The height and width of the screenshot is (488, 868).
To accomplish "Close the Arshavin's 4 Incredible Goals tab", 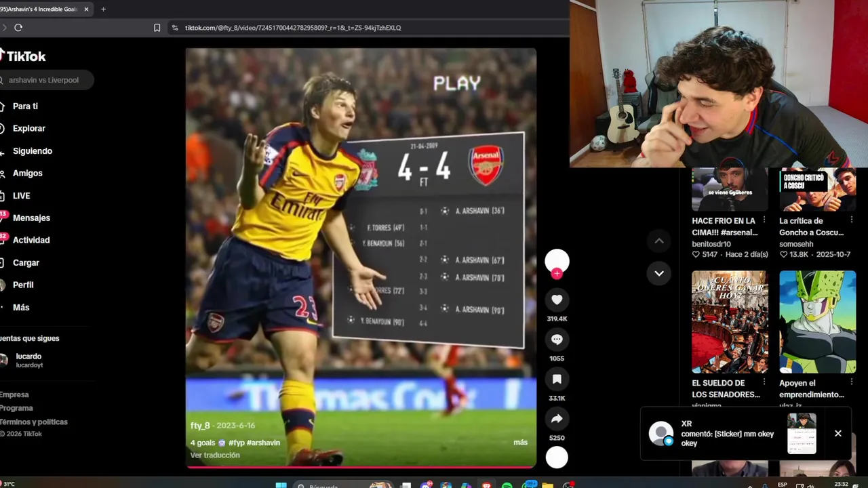I will (86, 9).
